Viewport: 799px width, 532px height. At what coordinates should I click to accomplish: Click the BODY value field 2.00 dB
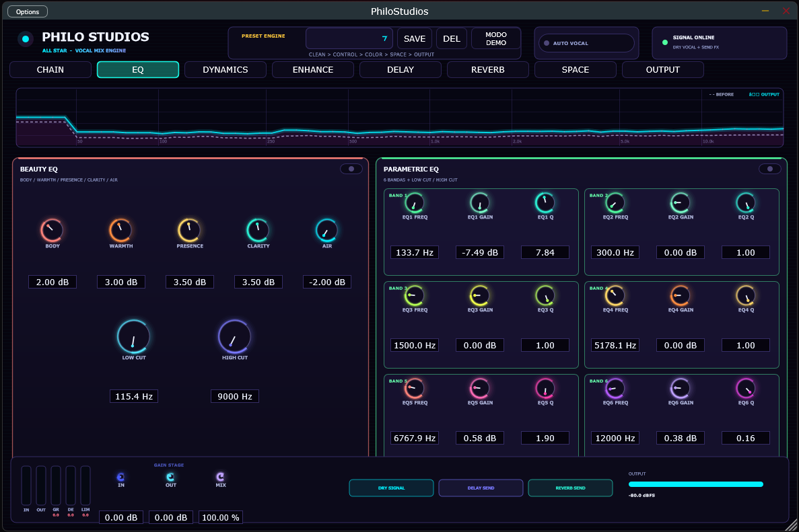pyautogui.click(x=53, y=282)
